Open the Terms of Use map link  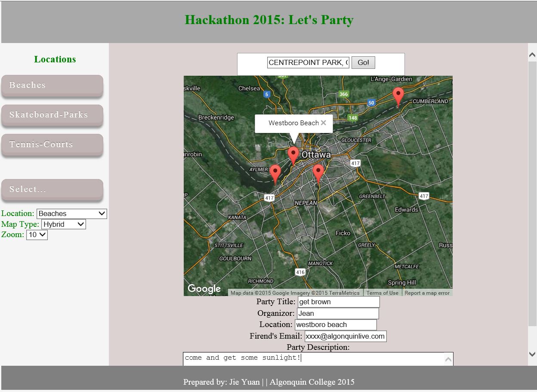382,293
